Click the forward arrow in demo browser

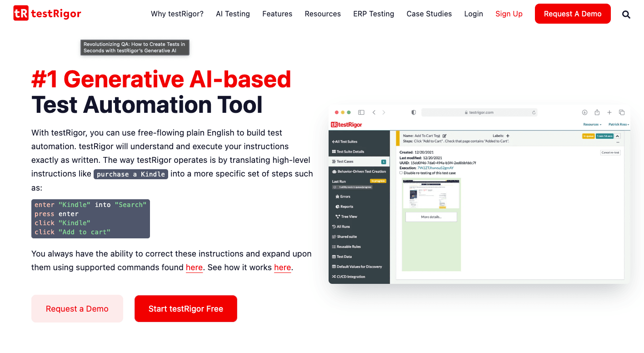pyautogui.click(x=384, y=112)
